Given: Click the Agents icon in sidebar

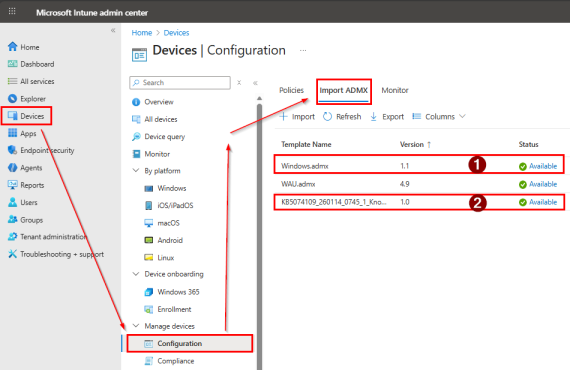Looking at the screenshot, I should pos(12,168).
